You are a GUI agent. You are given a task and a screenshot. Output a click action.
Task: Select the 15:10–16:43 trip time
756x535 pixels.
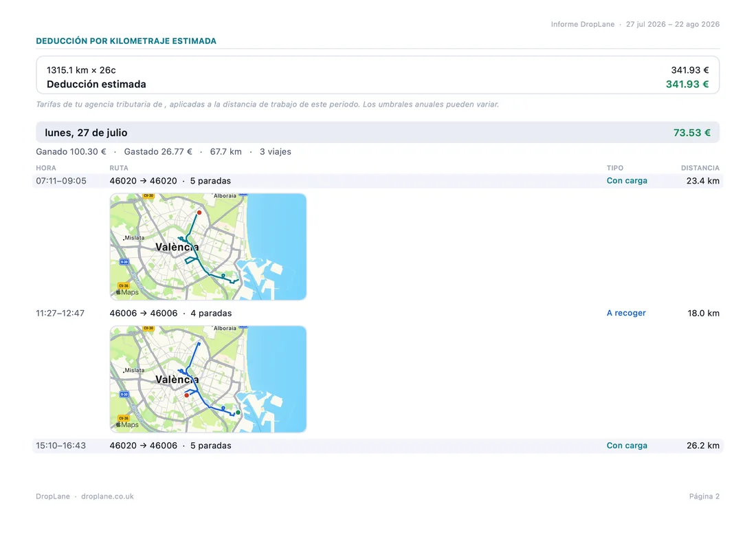[x=60, y=446]
